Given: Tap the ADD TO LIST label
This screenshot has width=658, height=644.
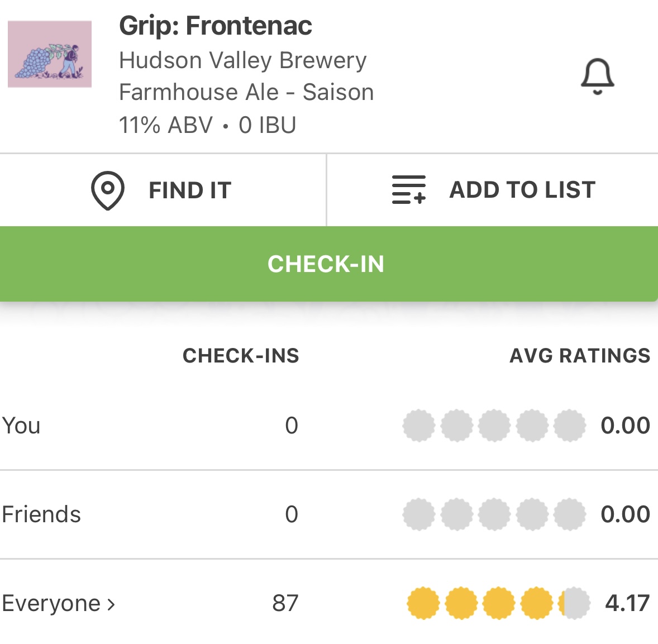Looking at the screenshot, I should 522,190.
